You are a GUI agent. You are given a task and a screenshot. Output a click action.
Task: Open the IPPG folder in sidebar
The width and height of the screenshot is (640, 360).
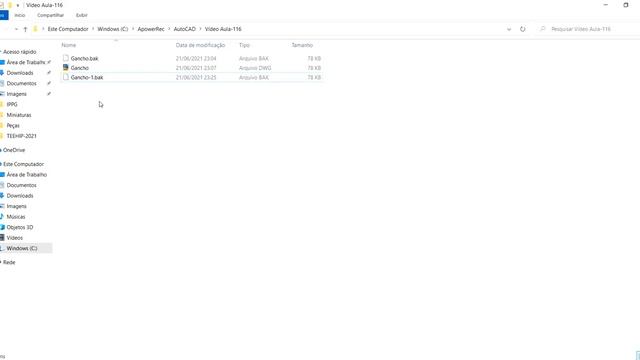12,104
